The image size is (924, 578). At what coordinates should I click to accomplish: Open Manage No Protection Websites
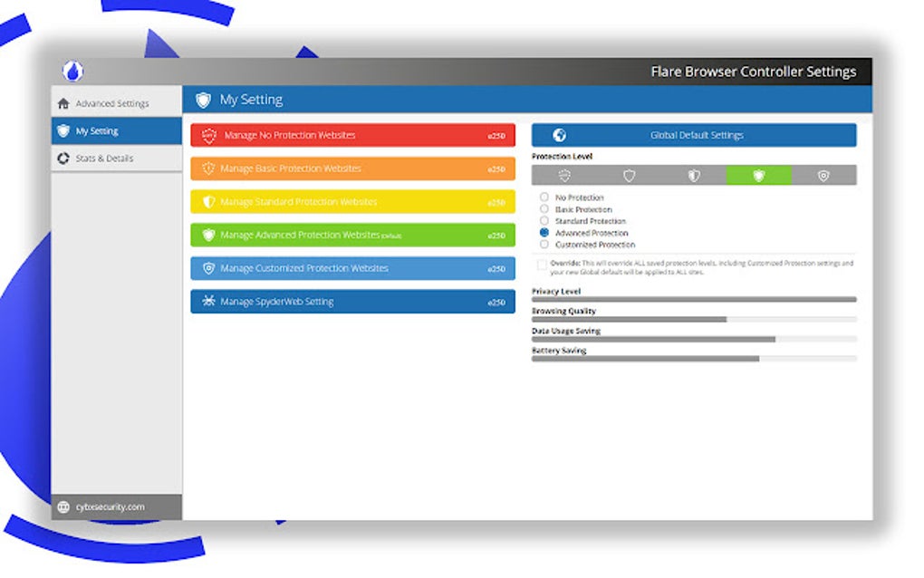[352, 134]
